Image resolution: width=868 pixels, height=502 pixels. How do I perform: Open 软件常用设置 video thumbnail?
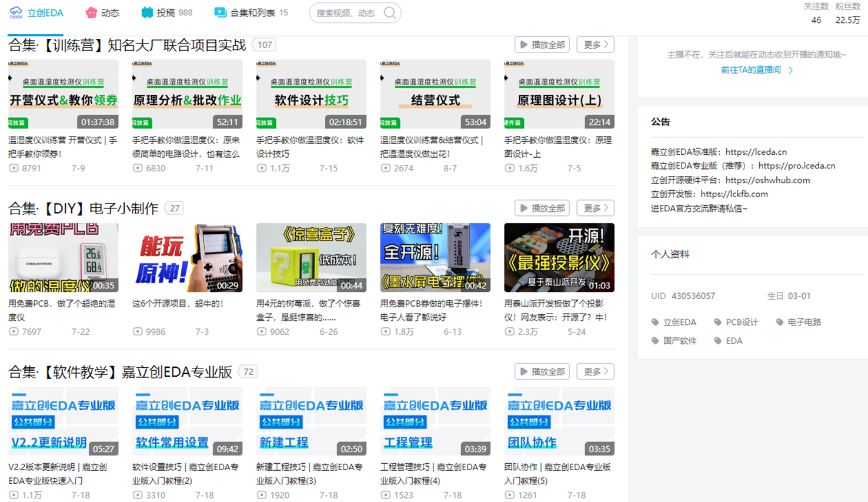coord(187,421)
